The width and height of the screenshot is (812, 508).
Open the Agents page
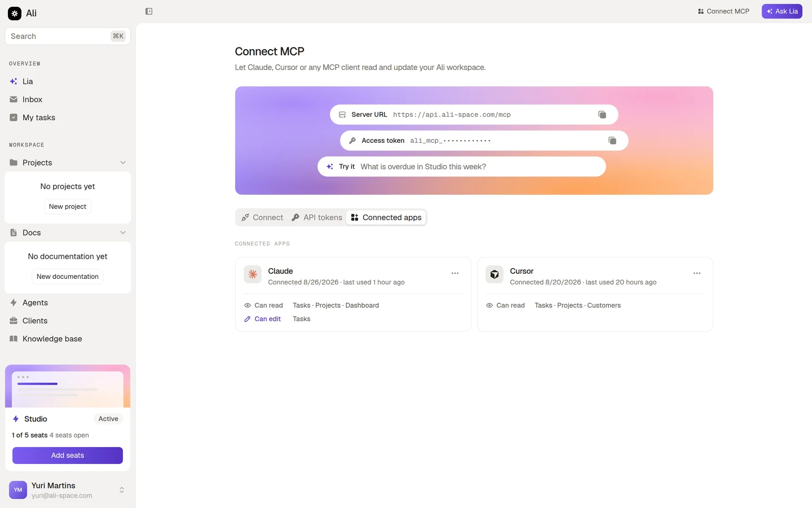coord(68,303)
